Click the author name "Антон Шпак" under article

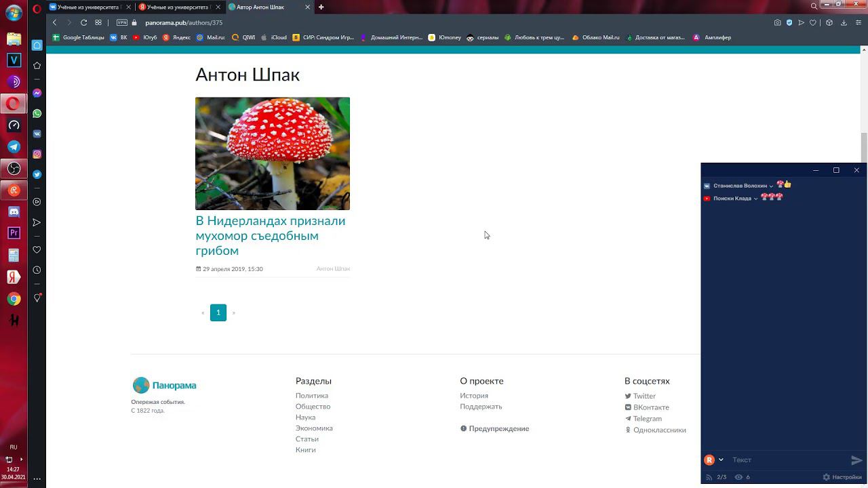click(x=333, y=269)
